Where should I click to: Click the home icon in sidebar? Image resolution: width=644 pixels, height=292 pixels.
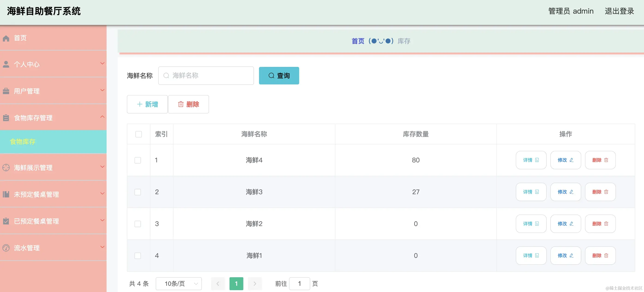(6, 38)
